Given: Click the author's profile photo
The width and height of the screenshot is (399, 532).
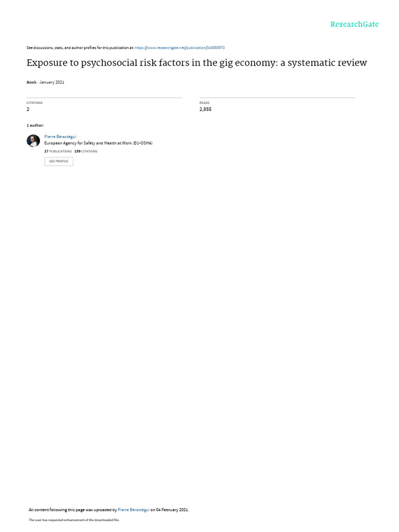Looking at the screenshot, I should 33,140.
